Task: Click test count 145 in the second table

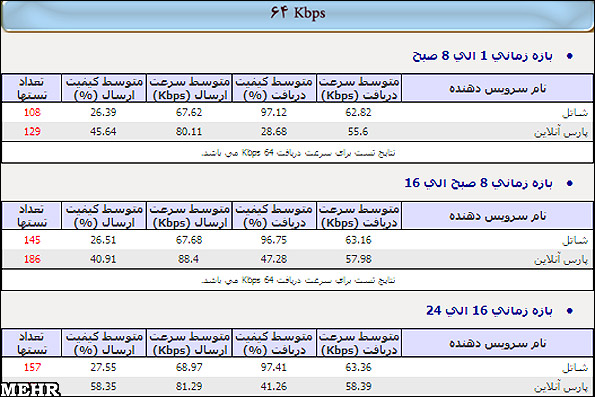Action: coord(32,240)
